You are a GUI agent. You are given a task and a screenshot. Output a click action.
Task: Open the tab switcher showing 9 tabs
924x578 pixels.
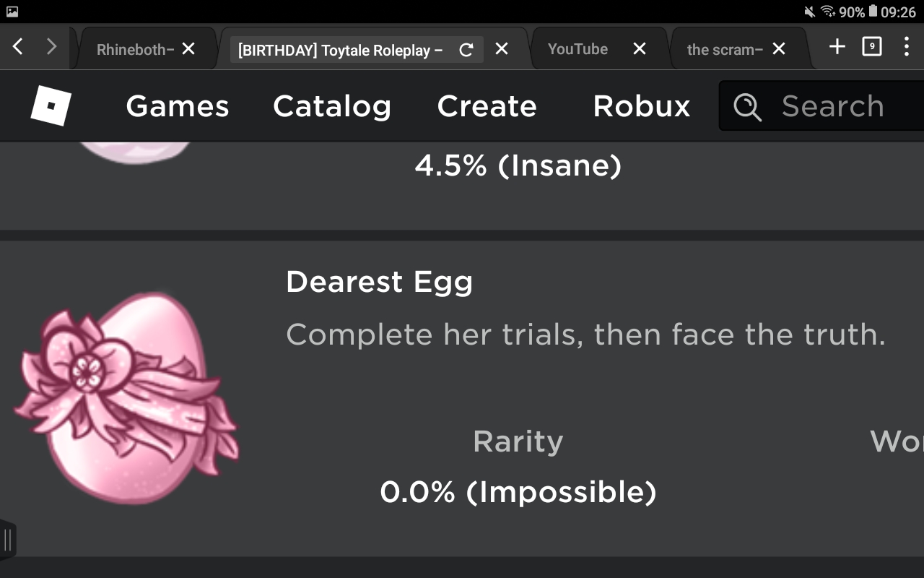point(872,48)
